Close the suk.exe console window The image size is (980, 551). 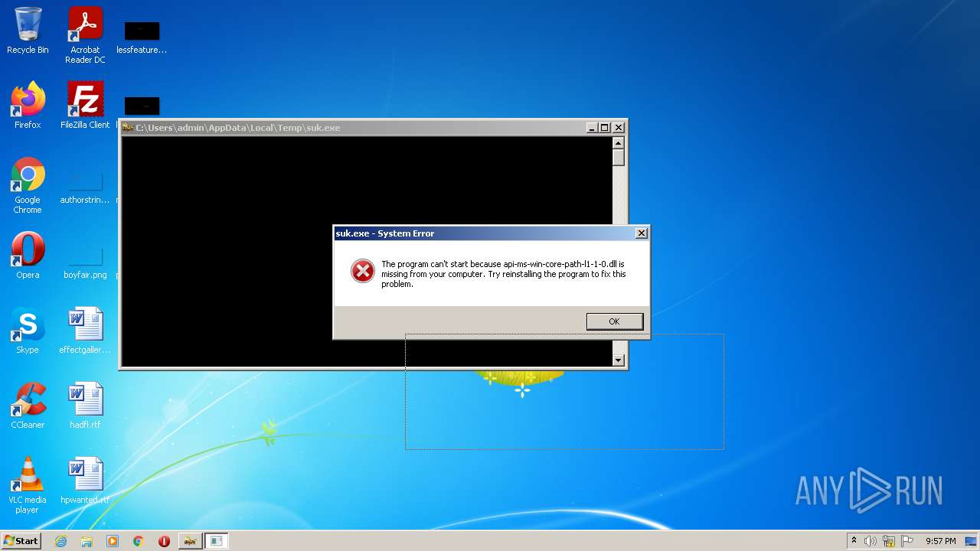[x=619, y=128]
